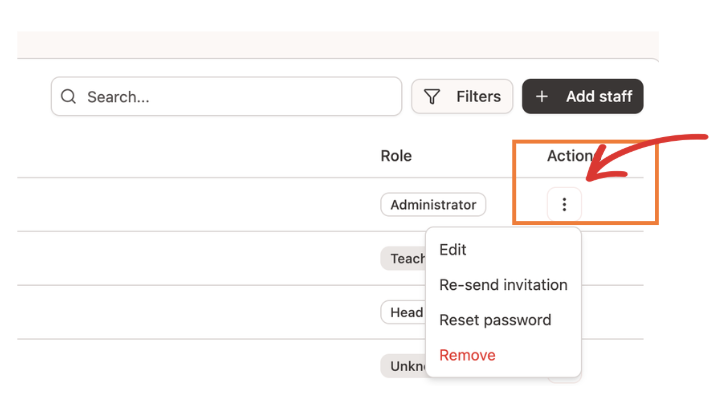Choose Edit from the actions menu

point(453,250)
